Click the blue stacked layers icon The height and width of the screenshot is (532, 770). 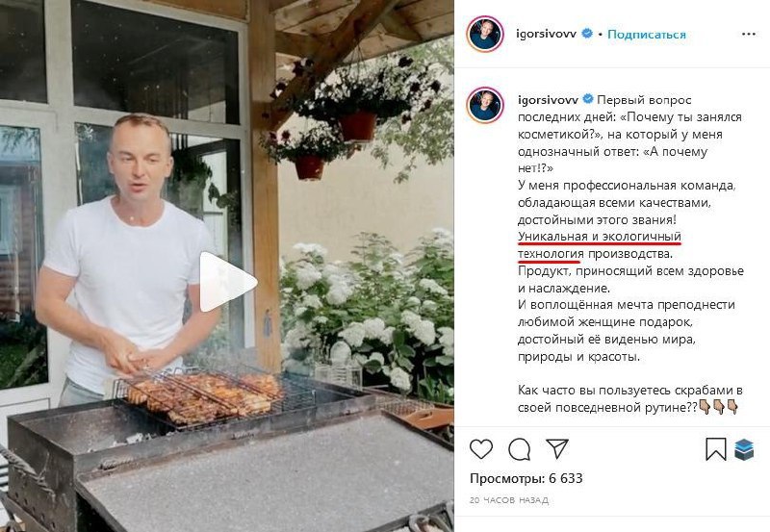point(744,449)
